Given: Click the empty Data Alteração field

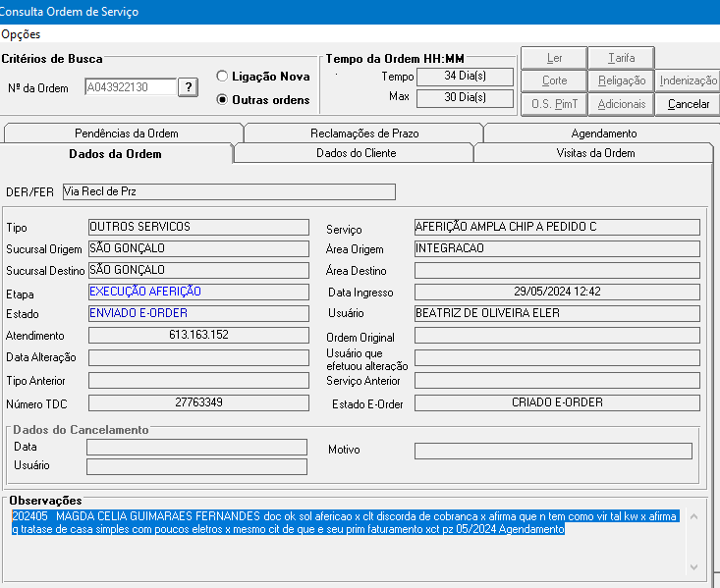Looking at the screenshot, I should [x=198, y=357].
